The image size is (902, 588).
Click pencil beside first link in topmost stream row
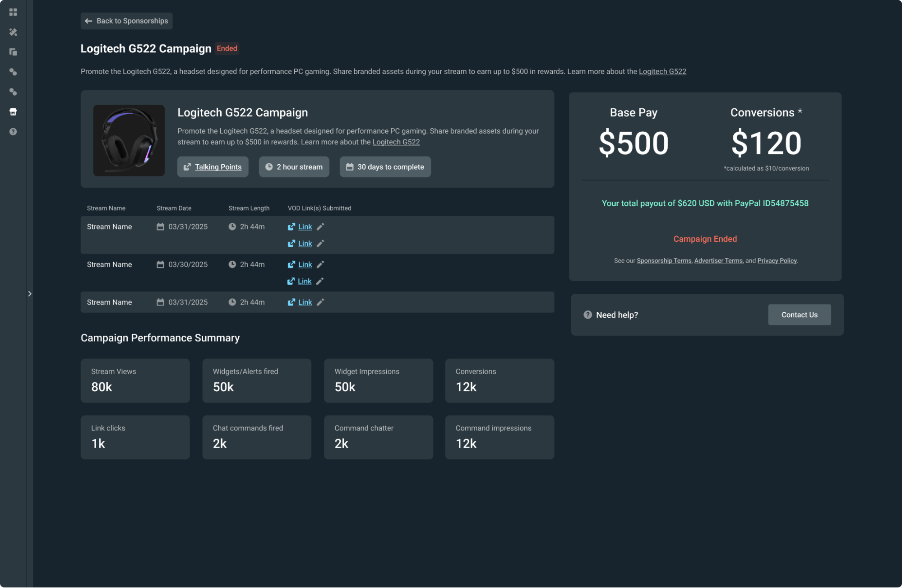(320, 227)
